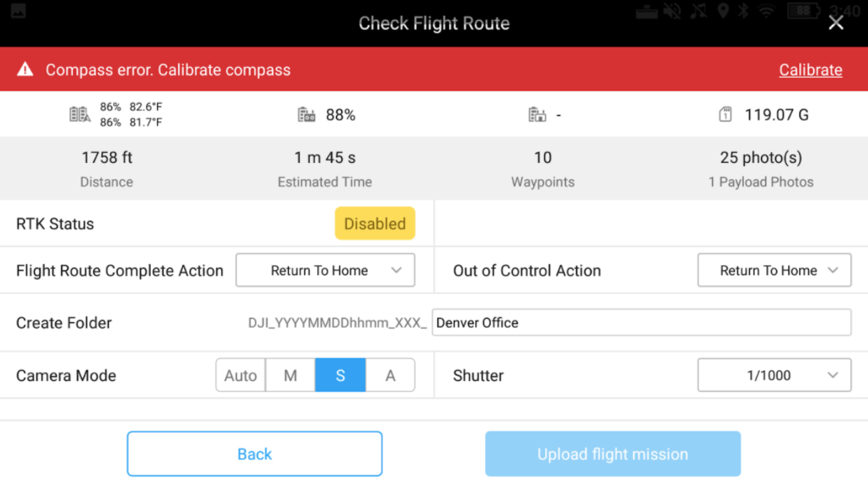This screenshot has height=485, width=868.
Task: Expand the Out of Control Action dropdown
Action: 774,270
